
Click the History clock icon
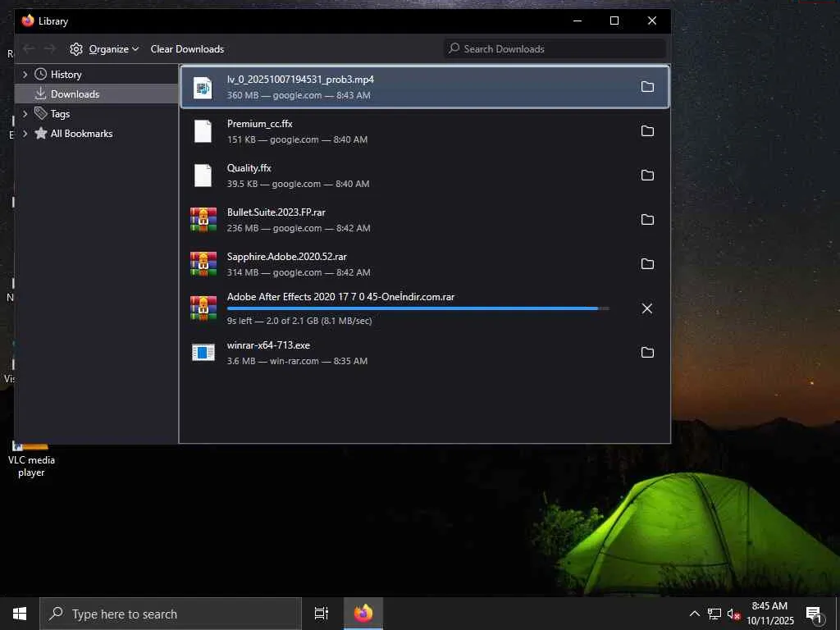tap(41, 75)
